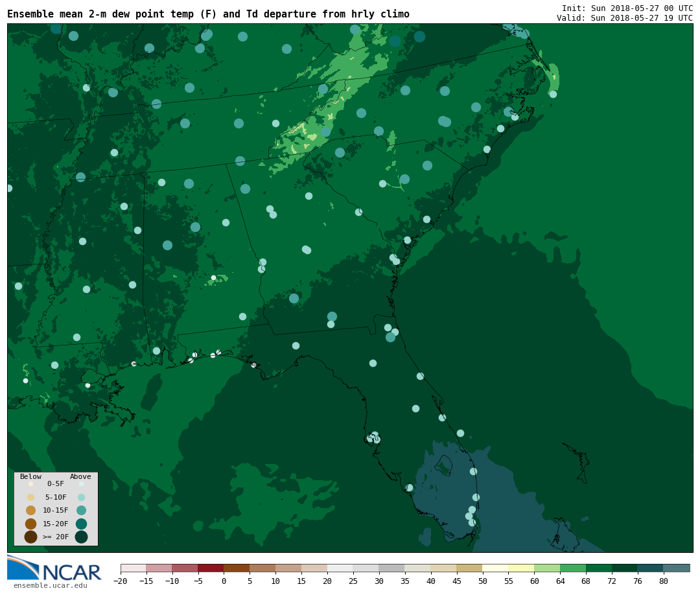Click colorbar segment between -15 and -10
The height and width of the screenshot is (593, 700).
coord(159,568)
